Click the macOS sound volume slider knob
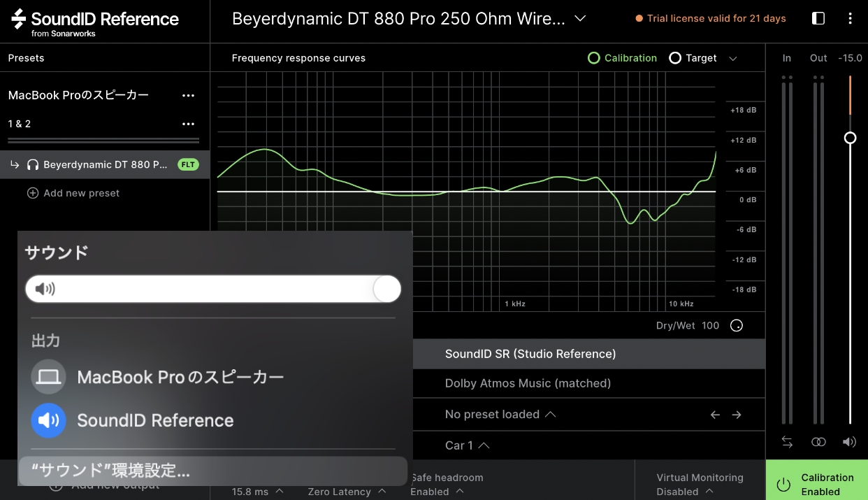Screen dimensions: 868x500 pyautogui.click(x=386, y=288)
